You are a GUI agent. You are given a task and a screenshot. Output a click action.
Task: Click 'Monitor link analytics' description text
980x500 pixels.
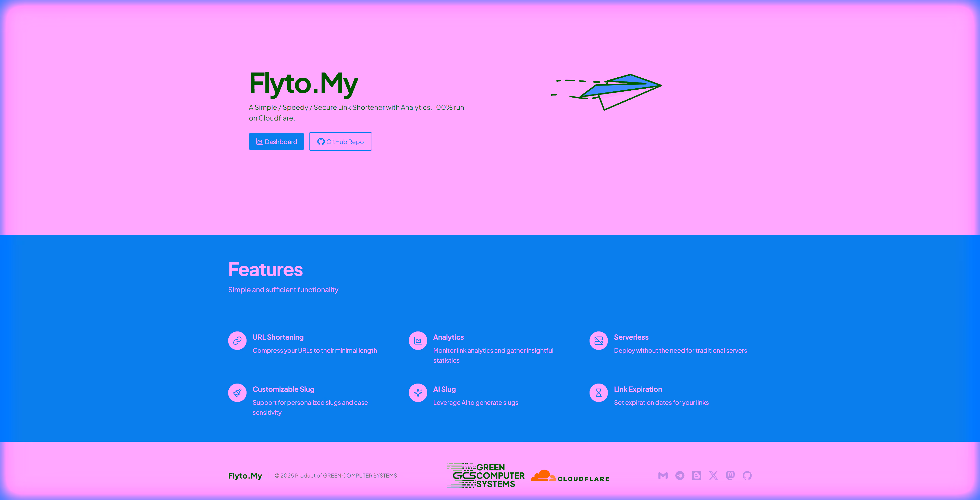(x=493, y=355)
